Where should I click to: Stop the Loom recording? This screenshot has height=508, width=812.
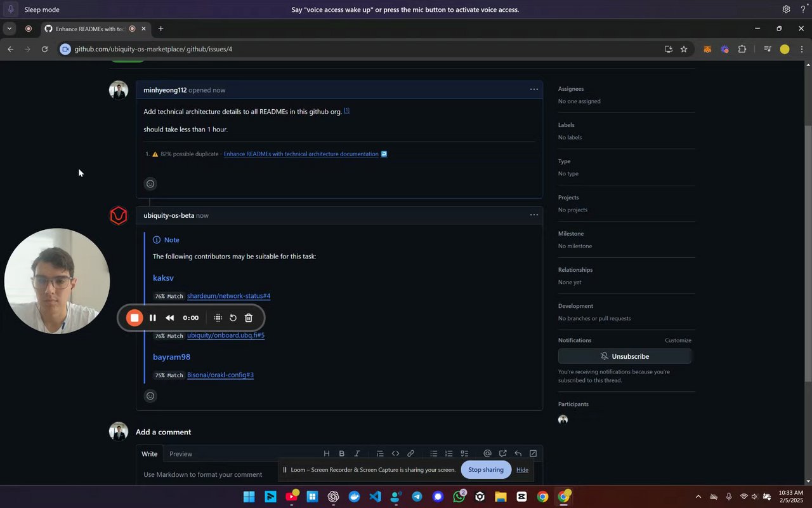tap(134, 317)
